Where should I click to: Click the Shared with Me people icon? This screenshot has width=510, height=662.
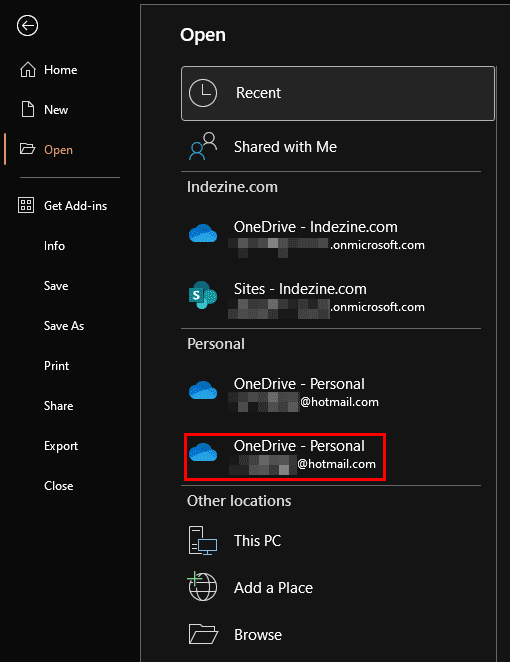click(x=203, y=146)
